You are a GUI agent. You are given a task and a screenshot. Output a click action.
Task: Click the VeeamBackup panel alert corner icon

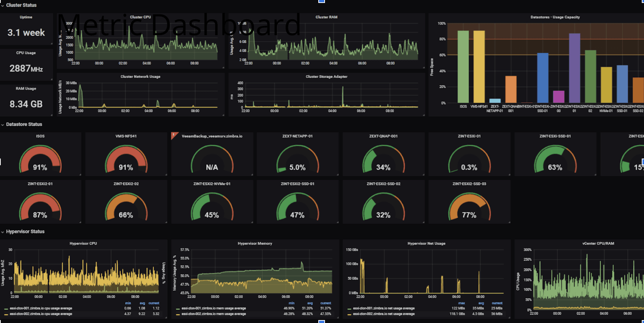[174, 135]
